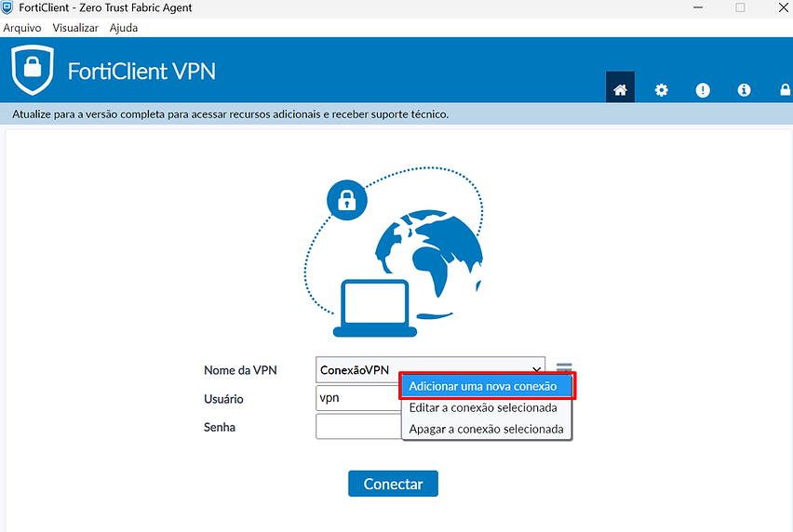Screen dimensions: 793x532
Task: Select Editar a conexão selecionada
Action: click(487, 407)
